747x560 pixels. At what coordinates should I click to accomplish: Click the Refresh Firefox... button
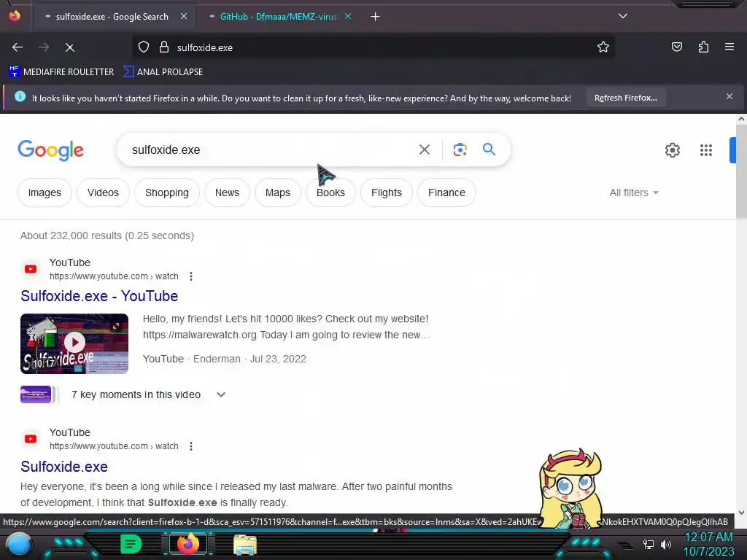(625, 98)
